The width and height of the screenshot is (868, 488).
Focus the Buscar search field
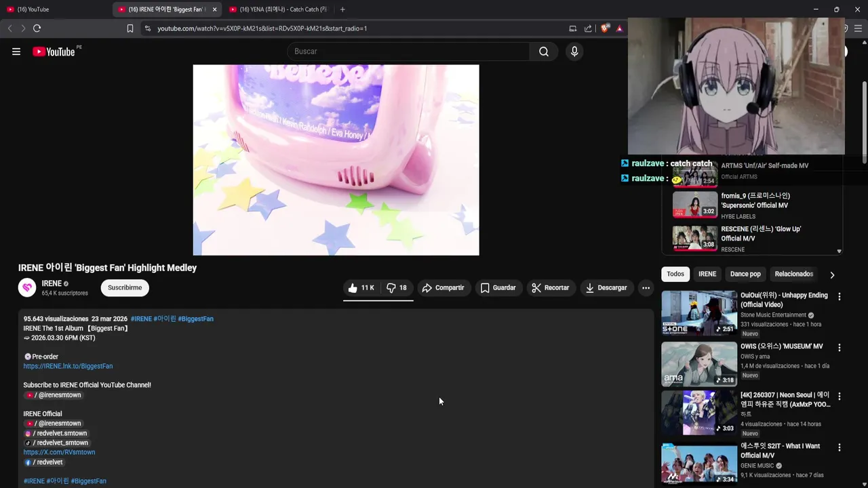point(408,52)
